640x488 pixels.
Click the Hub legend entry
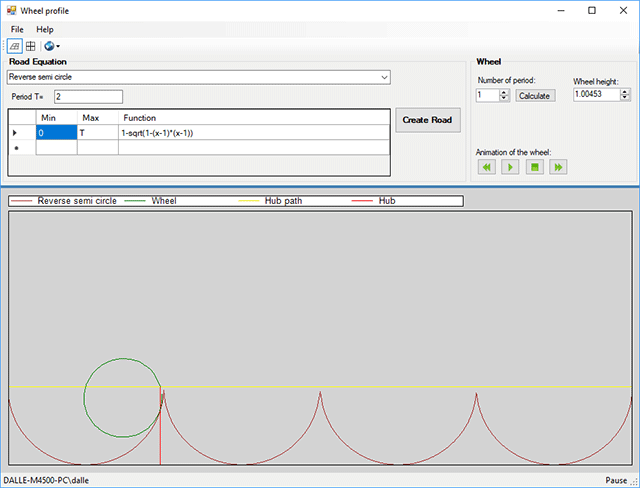pos(373,201)
